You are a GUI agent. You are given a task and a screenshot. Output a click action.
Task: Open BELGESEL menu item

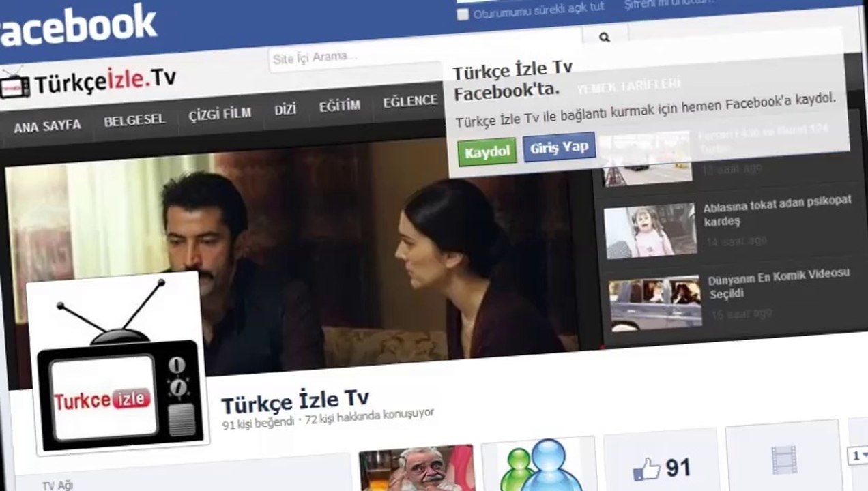tap(134, 121)
